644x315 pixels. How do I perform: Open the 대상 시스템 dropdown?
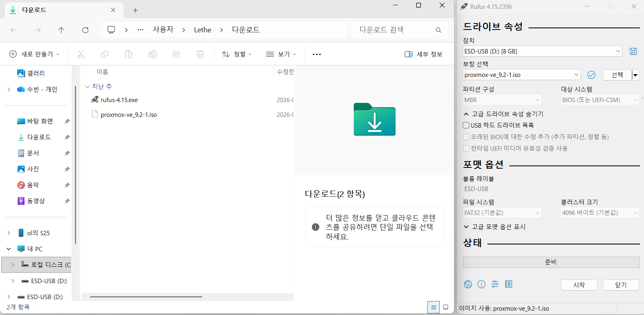tap(600, 100)
